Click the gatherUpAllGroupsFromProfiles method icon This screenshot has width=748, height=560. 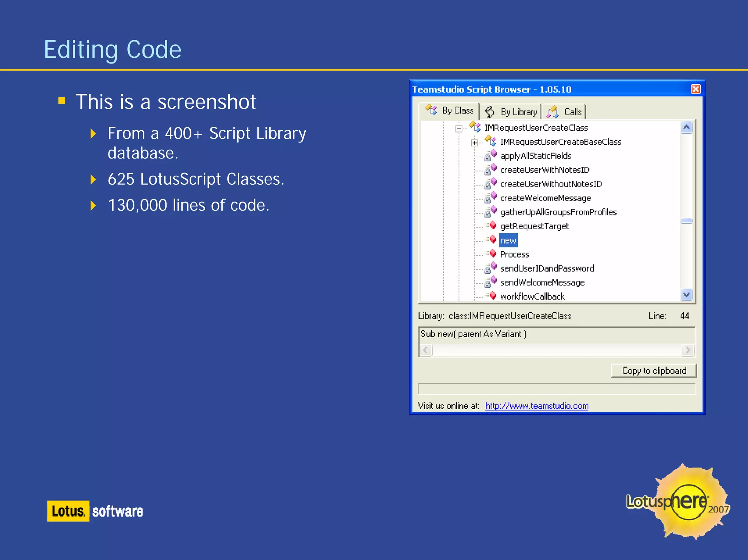pyautogui.click(x=491, y=211)
